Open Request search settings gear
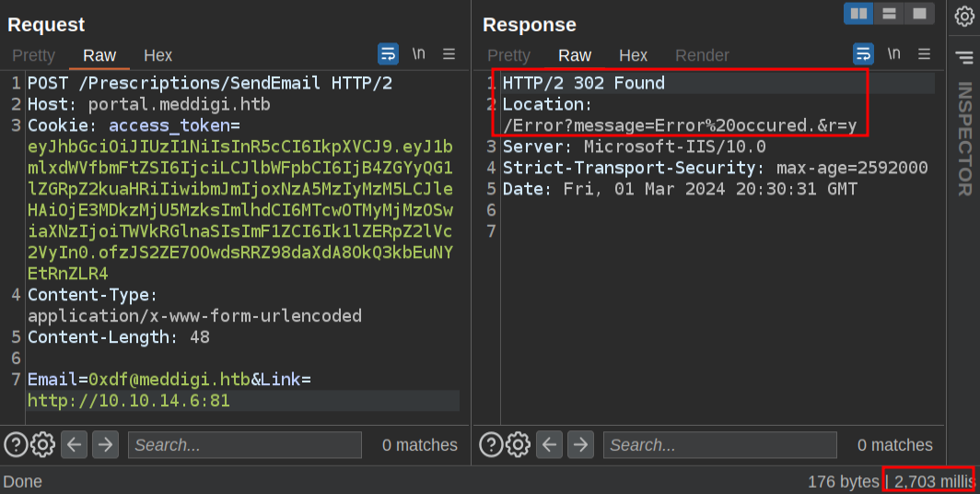The width and height of the screenshot is (980, 494). click(43, 445)
